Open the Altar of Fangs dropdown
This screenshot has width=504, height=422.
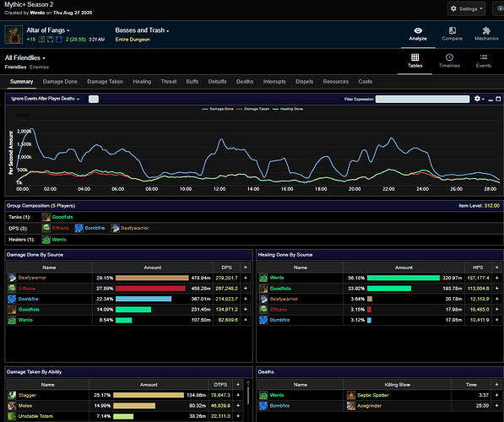coord(48,30)
